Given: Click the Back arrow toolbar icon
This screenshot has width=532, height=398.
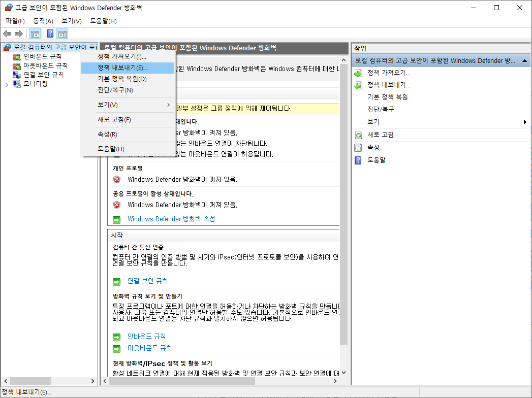Looking at the screenshot, I should tap(7, 34).
